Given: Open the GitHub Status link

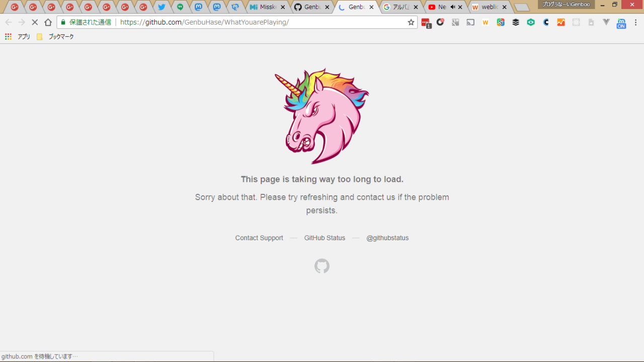Looking at the screenshot, I should 325,238.
